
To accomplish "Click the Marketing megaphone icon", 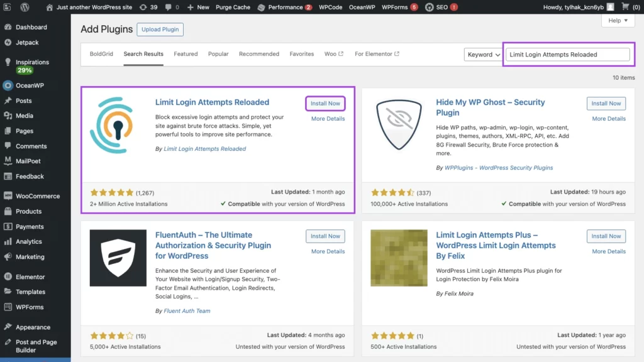I will (x=8, y=257).
